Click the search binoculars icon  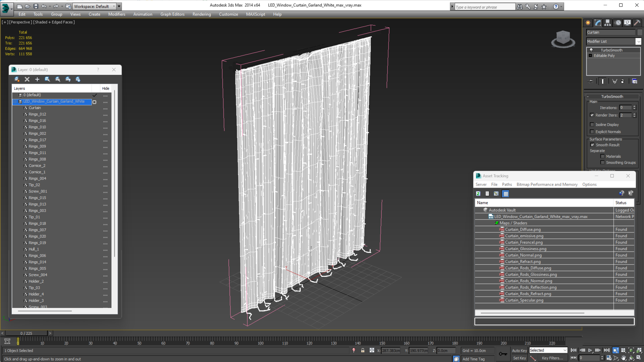click(x=519, y=7)
